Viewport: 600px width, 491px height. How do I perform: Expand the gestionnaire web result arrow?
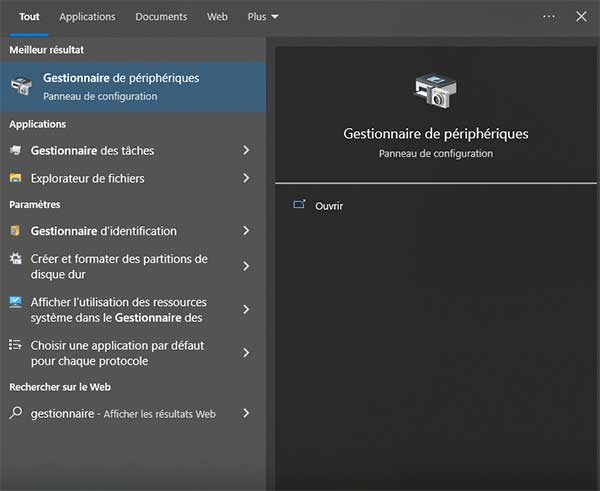[x=246, y=413]
